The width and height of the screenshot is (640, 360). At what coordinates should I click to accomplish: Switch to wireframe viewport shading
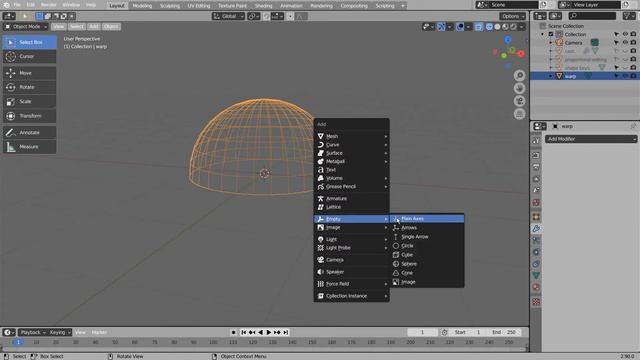489,27
